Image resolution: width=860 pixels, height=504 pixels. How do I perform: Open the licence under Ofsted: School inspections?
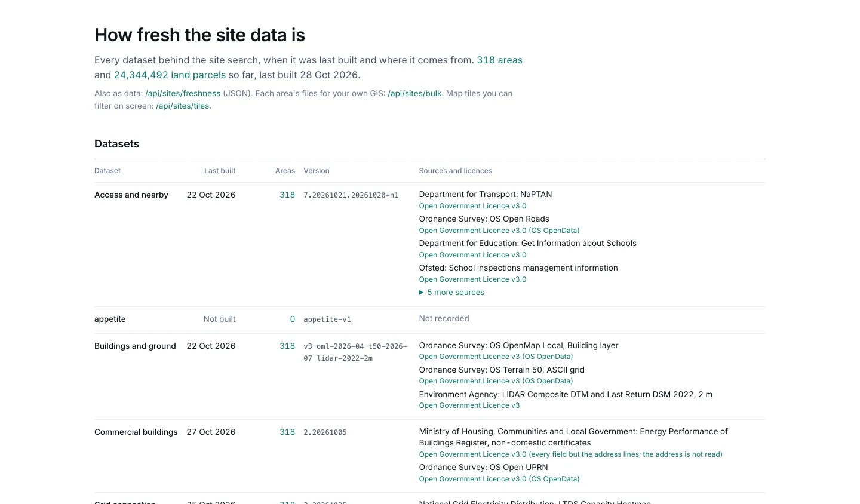[472, 279]
